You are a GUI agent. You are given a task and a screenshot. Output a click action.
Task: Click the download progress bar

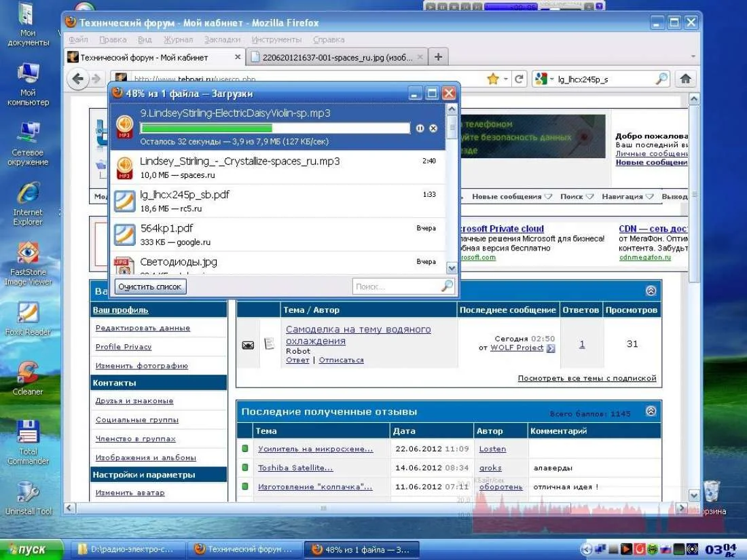click(x=275, y=128)
